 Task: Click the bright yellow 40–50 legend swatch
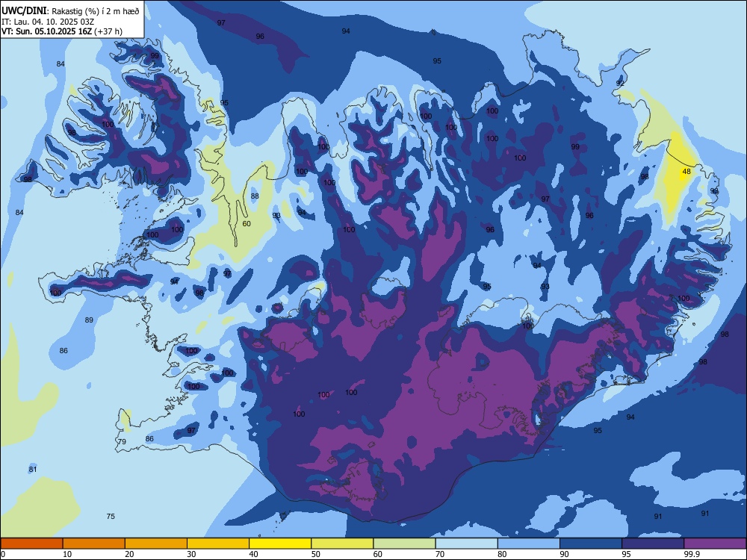pyautogui.click(x=280, y=544)
